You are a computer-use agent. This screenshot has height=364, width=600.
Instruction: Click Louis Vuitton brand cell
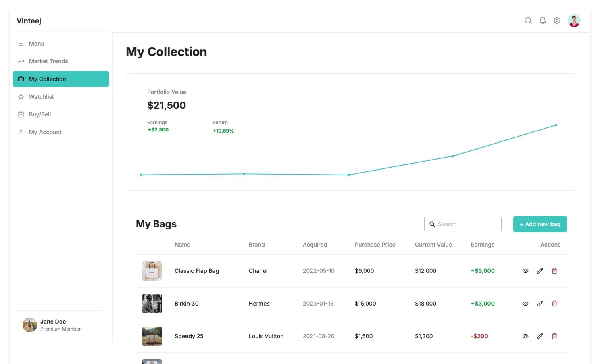[x=266, y=336]
